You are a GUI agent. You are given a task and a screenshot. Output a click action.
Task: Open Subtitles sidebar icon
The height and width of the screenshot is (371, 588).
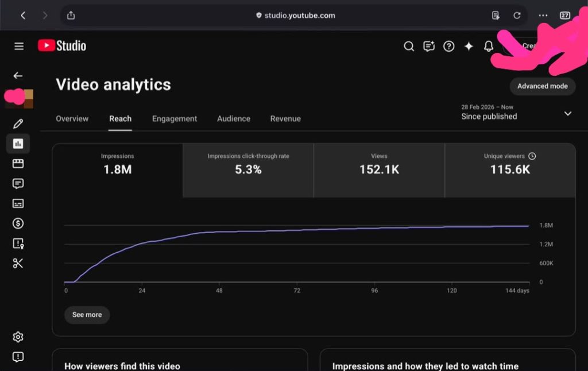(x=18, y=203)
